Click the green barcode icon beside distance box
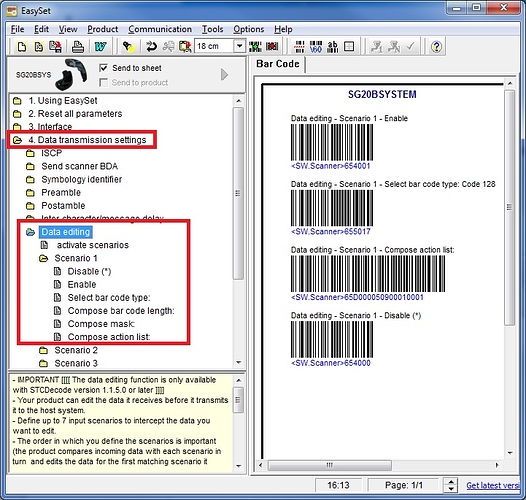 (x=255, y=47)
